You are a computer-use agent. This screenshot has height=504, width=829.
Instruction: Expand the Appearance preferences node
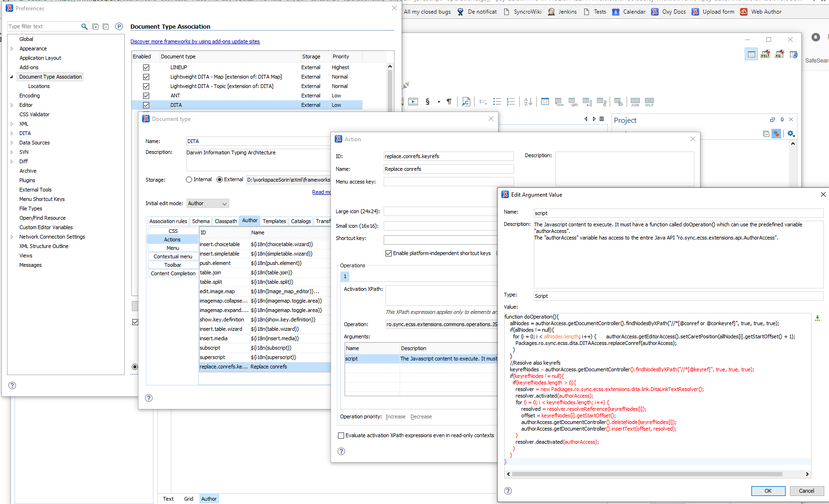(12, 48)
